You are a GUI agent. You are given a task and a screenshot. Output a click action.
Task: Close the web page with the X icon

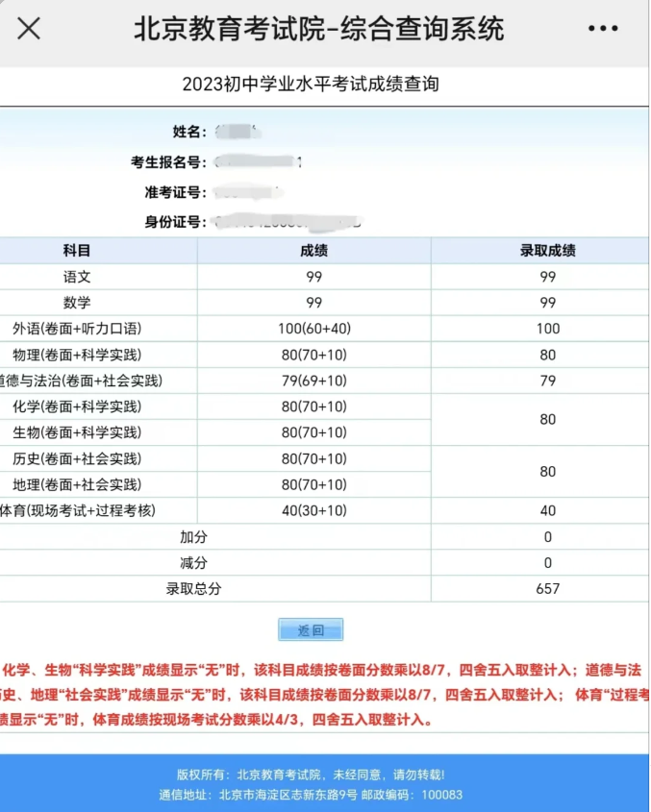click(x=29, y=29)
